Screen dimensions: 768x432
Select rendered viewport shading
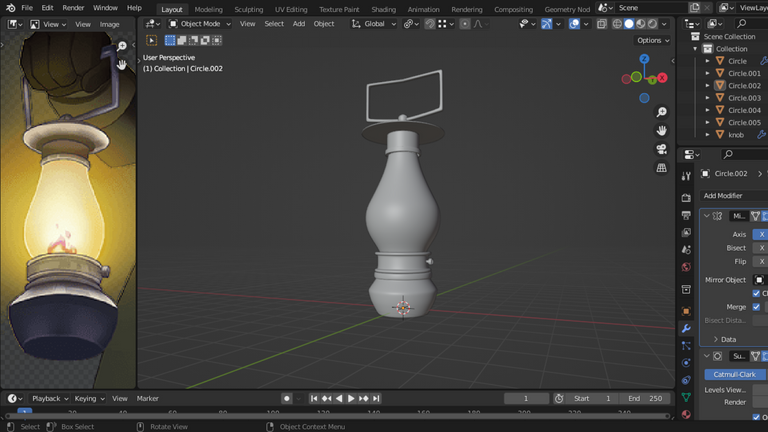[x=652, y=24]
